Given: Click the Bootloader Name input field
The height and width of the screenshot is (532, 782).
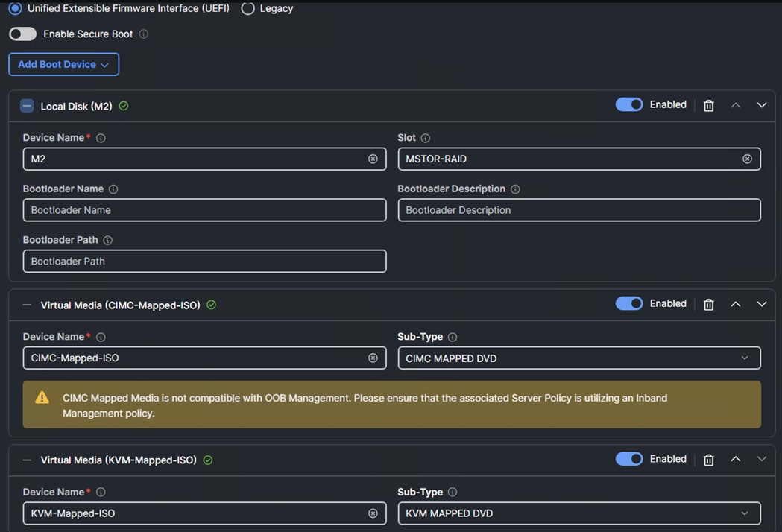Looking at the screenshot, I should point(204,210).
